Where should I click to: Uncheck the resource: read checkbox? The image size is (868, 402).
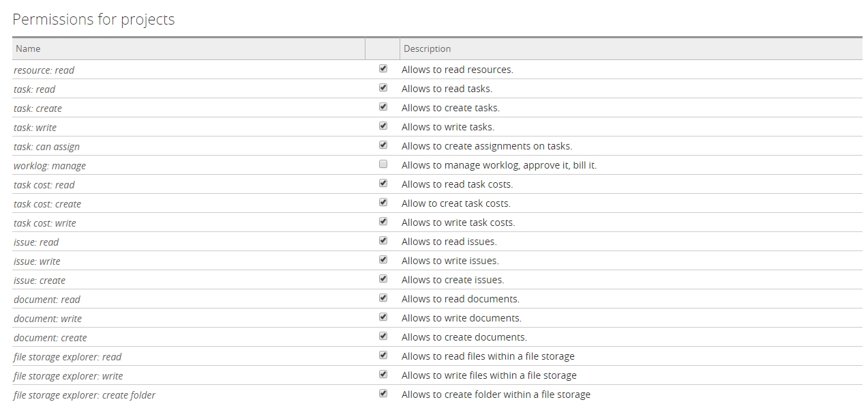[x=383, y=69]
